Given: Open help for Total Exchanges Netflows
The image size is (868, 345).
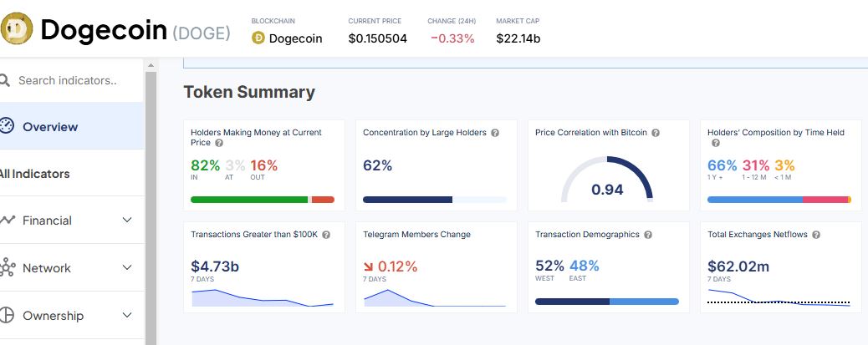Looking at the screenshot, I should [816, 235].
